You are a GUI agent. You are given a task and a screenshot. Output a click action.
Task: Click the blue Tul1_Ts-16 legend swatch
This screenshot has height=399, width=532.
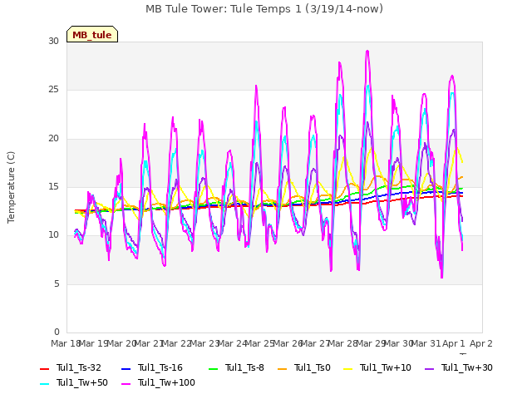click(126, 368)
